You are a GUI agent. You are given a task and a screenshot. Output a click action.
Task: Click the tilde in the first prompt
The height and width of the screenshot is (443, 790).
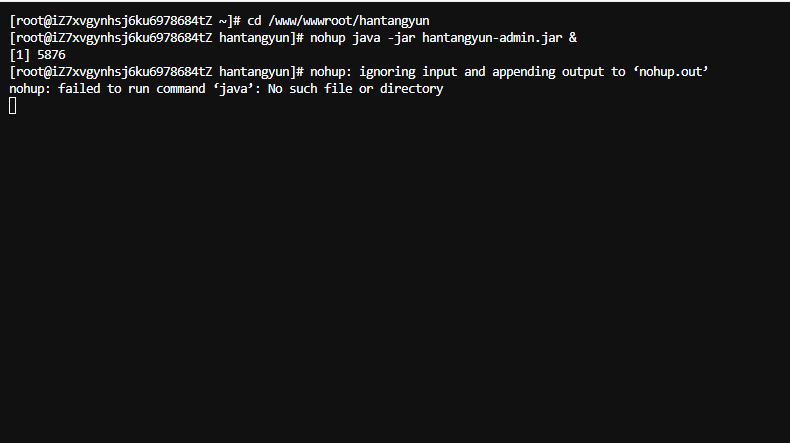coord(223,21)
